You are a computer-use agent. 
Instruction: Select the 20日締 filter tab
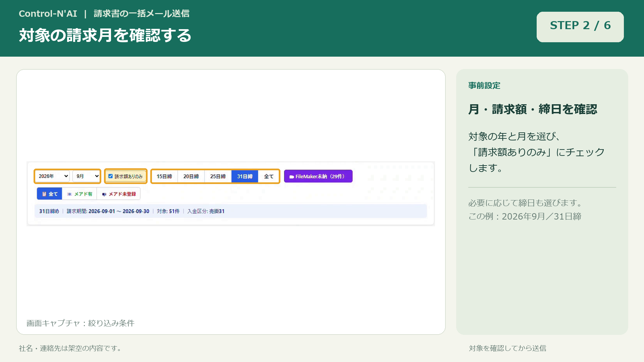[191, 176]
